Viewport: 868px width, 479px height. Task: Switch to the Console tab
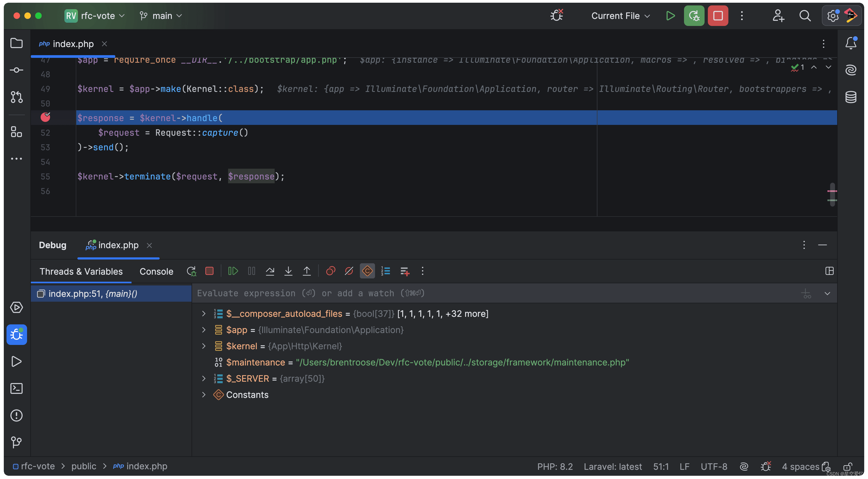156,271
